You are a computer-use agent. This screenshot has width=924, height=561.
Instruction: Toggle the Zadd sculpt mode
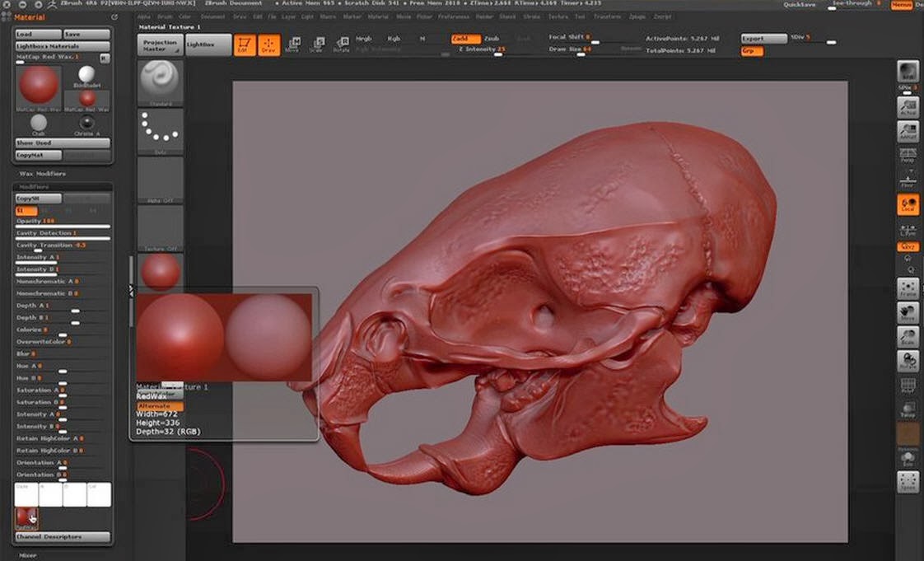pyautogui.click(x=465, y=39)
